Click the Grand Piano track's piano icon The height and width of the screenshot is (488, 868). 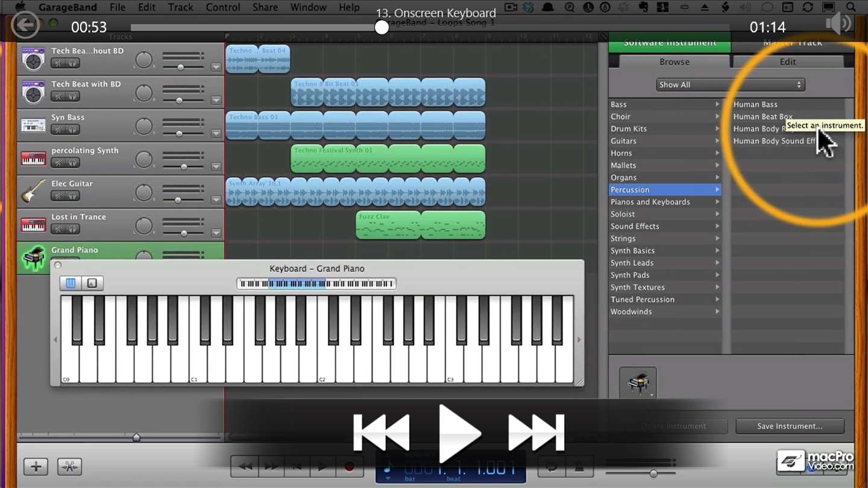click(33, 259)
